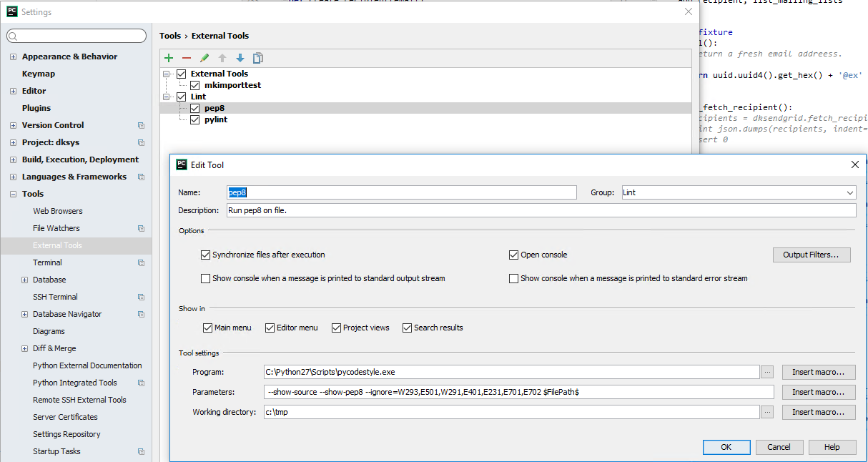
Task: Open Settings Repository page
Action: (x=66, y=434)
